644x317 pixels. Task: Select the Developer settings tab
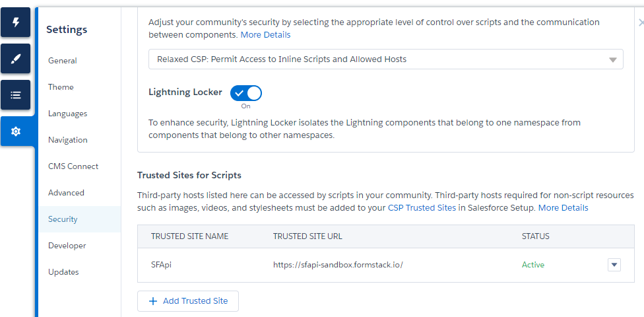click(x=67, y=246)
